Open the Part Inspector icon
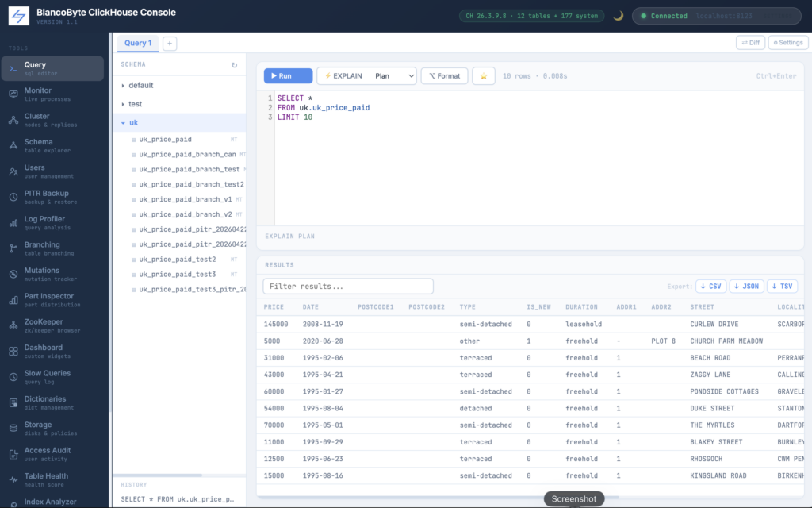 [13, 300]
